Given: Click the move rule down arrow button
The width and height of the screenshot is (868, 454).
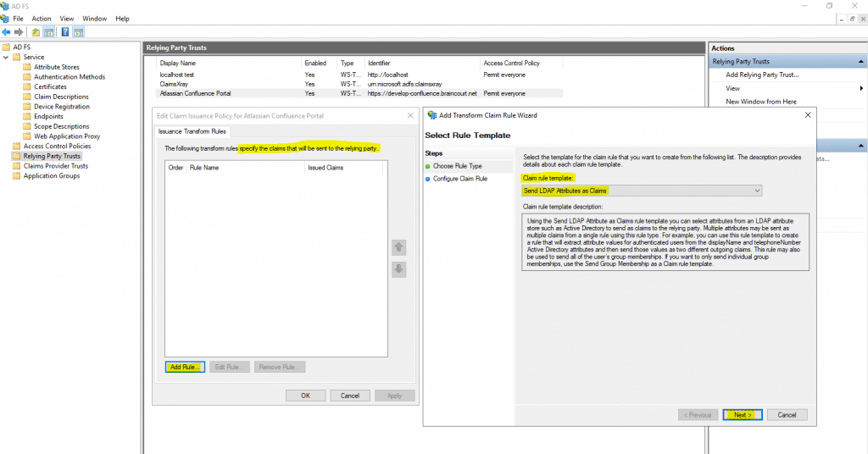Looking at the screenshot, I should click(398, 269).
